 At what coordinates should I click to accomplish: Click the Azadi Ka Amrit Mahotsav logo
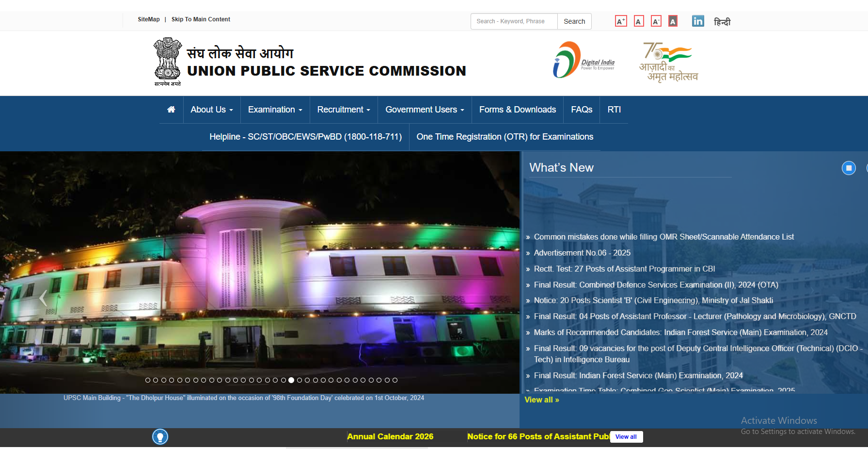[x=668, y=62]
